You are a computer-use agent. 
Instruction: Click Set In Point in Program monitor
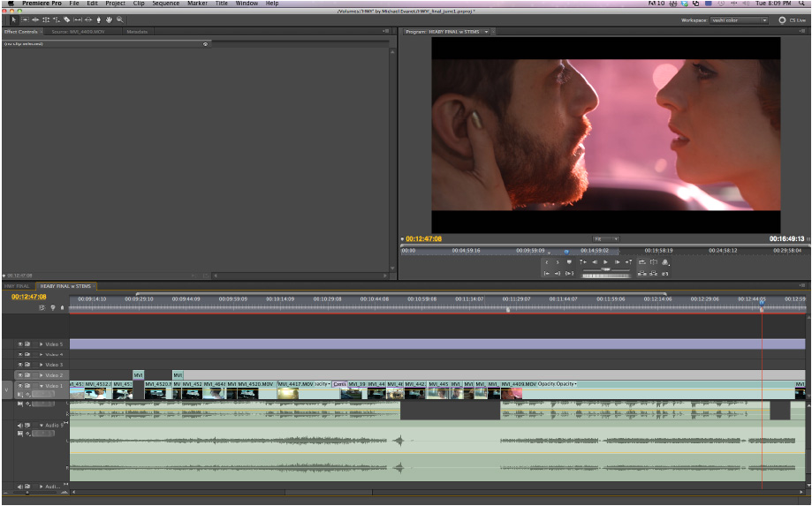click(546, 262)
